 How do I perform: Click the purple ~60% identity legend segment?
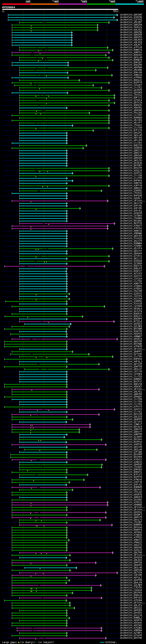(x=73, y=4)
